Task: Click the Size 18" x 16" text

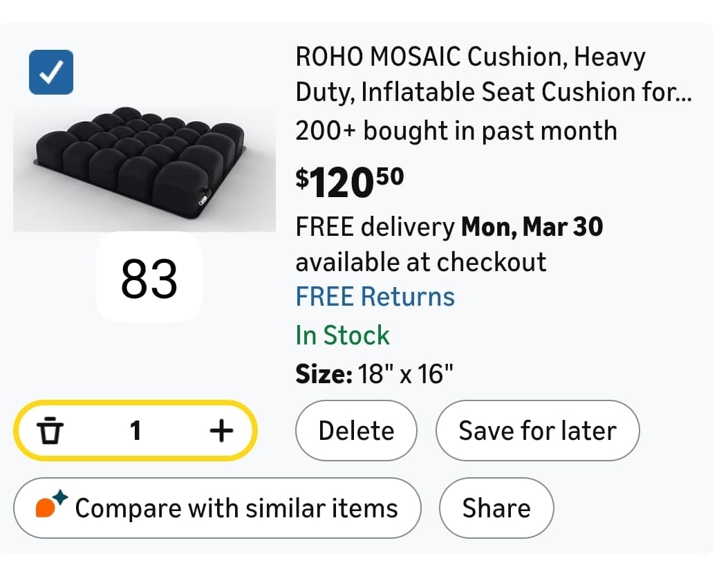Action: click(374, 374)
